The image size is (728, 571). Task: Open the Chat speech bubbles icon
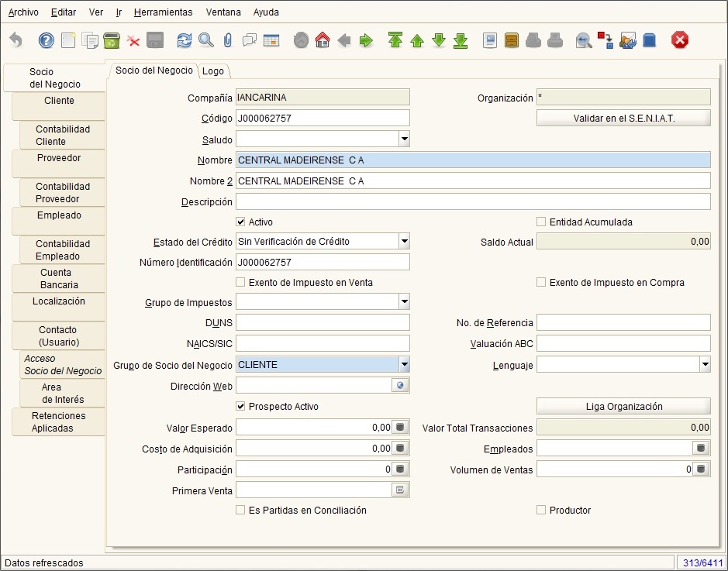[x=250, y=40]
